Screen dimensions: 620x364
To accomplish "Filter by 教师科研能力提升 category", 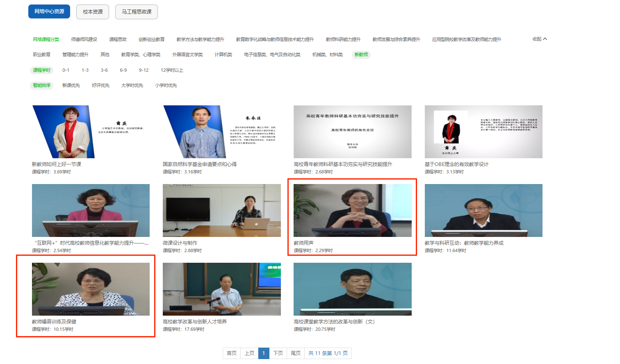I will coord(343,39).
